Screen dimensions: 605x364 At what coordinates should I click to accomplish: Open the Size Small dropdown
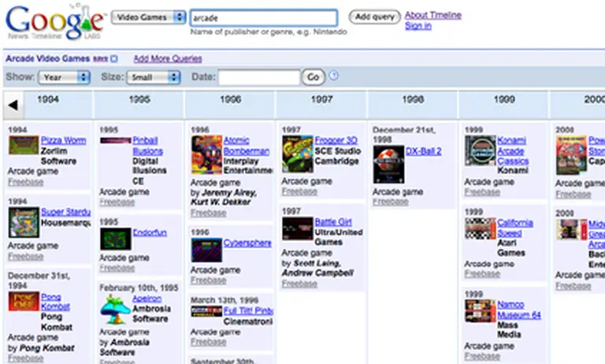152,77
